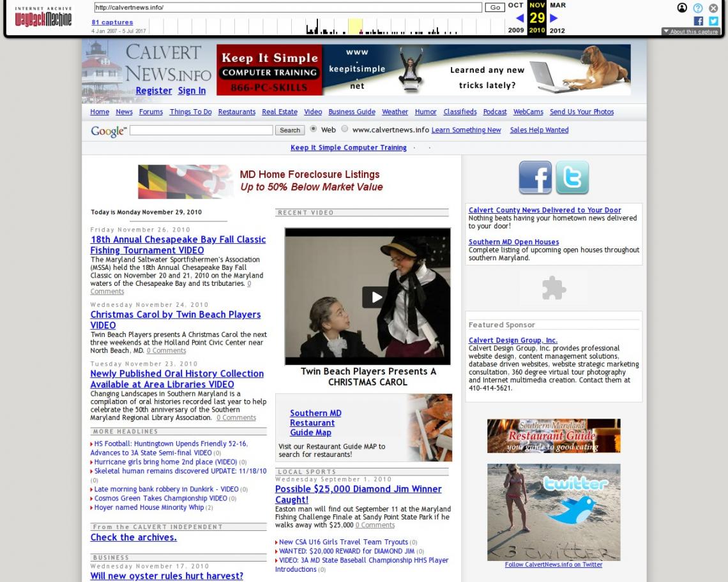Select year 2012 in Wayback toolbar
The height and width of the screenshot is (582, 728).
click(x=557, y=30)
